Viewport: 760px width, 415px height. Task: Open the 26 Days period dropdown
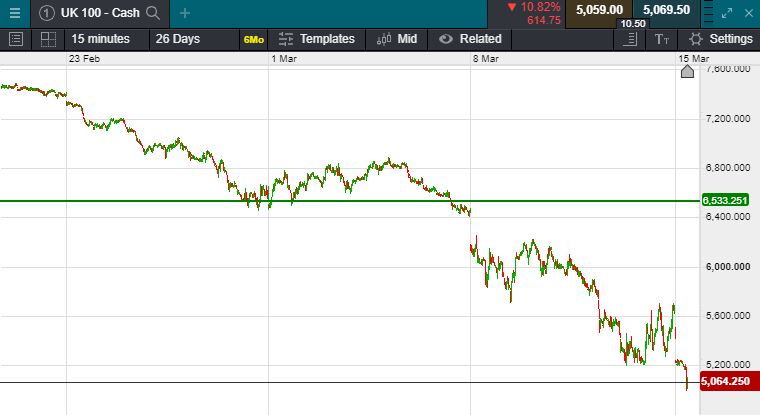click(x=178, y=39)
